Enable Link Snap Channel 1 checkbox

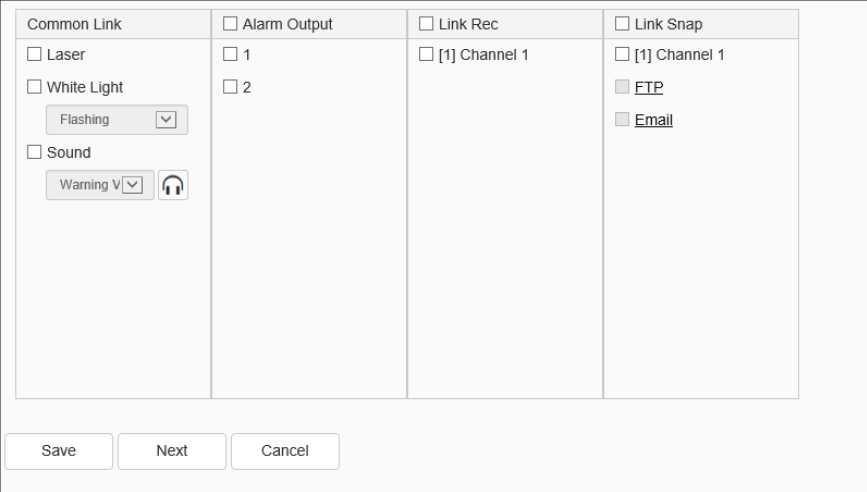coord(622,55)
